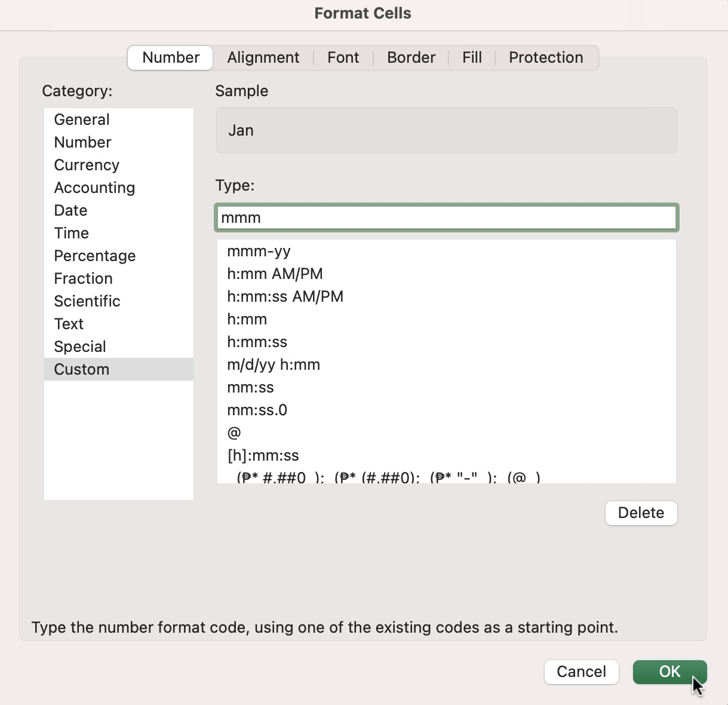Pick the Fraction category
Screen dimensions: 728x705
click(x=119, y=278)
